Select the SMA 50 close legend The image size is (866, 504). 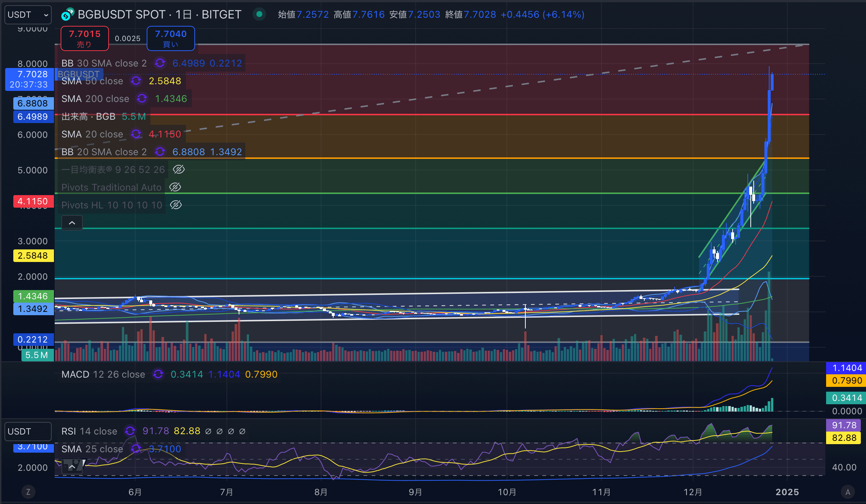(92, 81)
